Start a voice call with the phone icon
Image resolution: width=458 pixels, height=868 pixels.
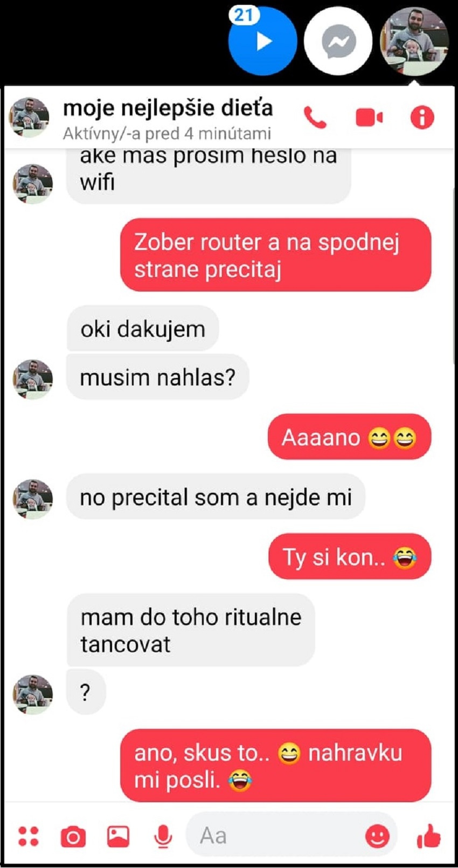(x=315, y=117)
